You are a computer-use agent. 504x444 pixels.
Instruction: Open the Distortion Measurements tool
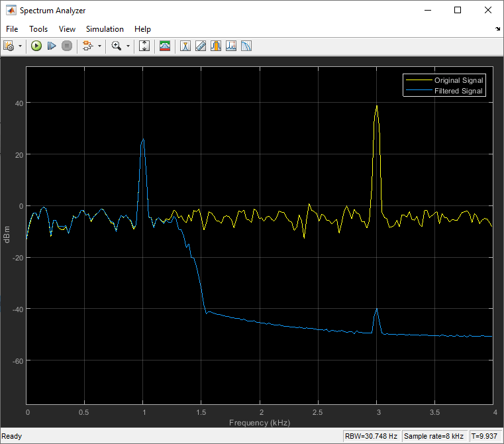click(231, 46)
